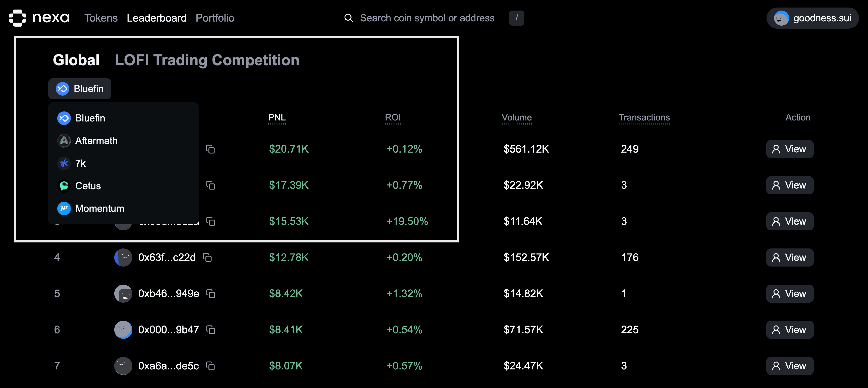View profile of rank 7 trader
The height and width of the screenshot is (388, 868).
[789, 366]
